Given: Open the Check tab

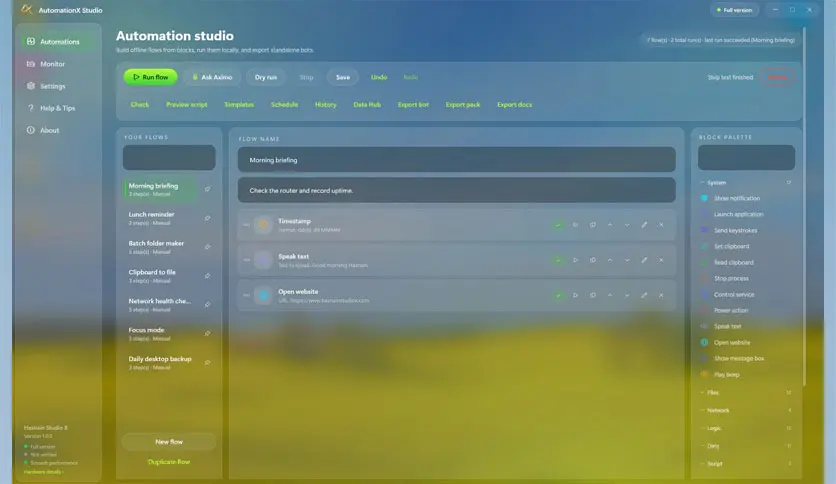Looking at the screenshot, I should point(140,104).
